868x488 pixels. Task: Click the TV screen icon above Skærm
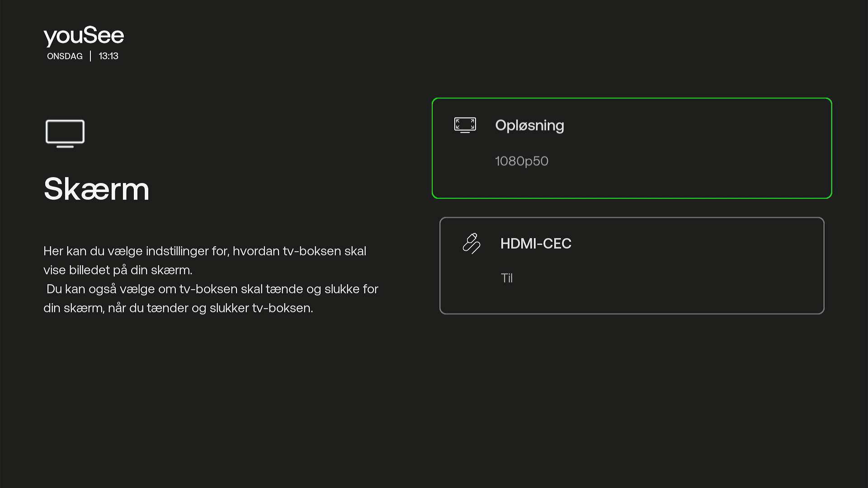[65, 133]
